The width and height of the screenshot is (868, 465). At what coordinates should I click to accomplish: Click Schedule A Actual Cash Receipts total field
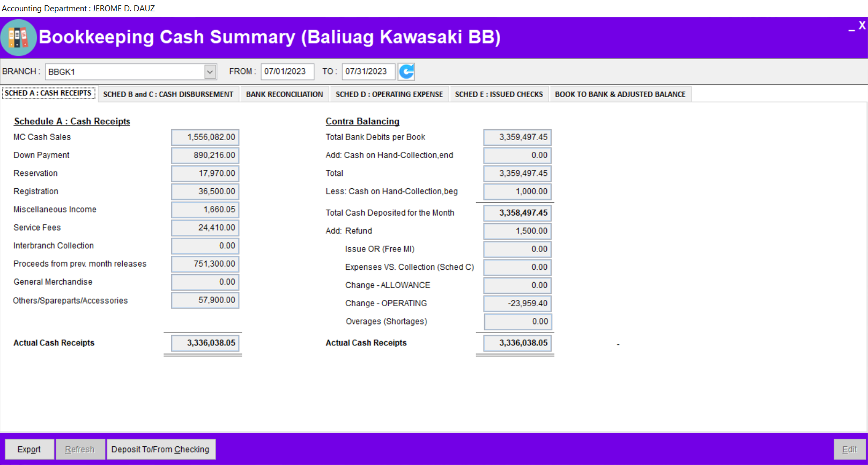tap(205, 343)
